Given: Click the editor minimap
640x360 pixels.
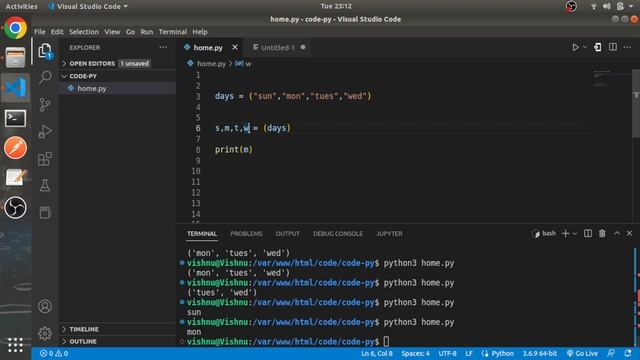Looking at the screenshot, I should click(611, 78).
